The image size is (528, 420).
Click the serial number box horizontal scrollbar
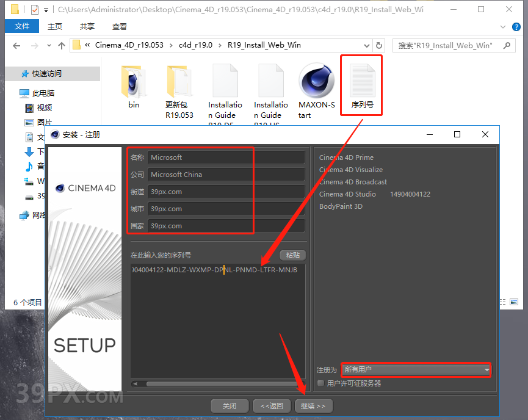[x=208, y=384]
